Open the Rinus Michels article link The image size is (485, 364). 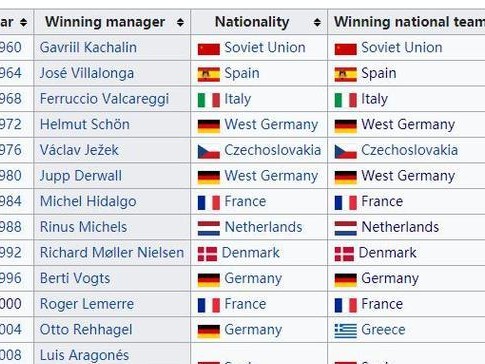tap(83, 227)
